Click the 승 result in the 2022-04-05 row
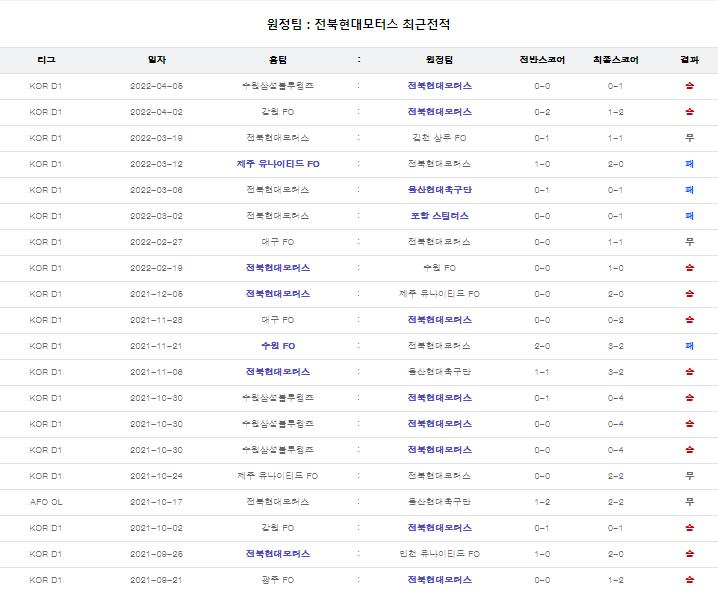This screenshot has height=593, width=718. 690,86
